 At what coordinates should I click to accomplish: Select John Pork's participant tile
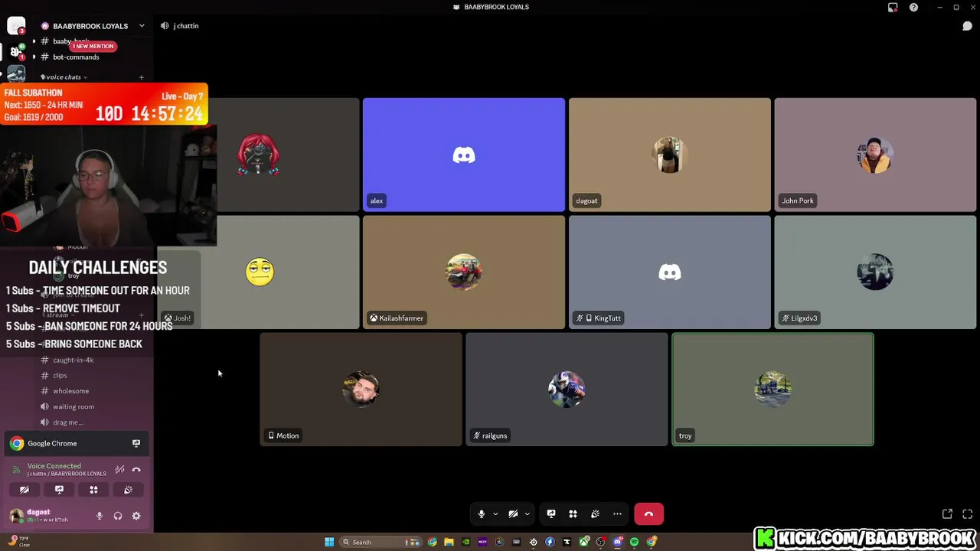[875, 155]
